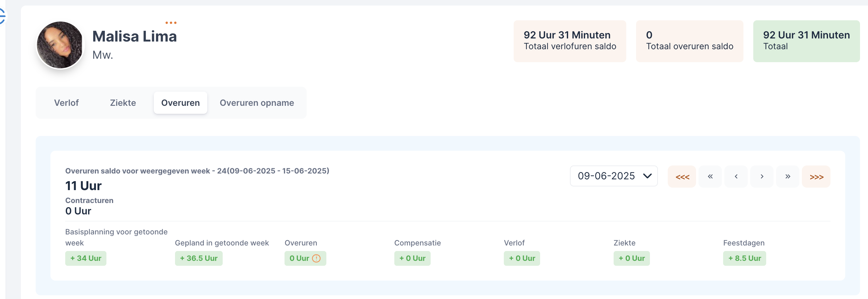
Task: Open the Overuren opname tab
Action: [x=257, y=103]
